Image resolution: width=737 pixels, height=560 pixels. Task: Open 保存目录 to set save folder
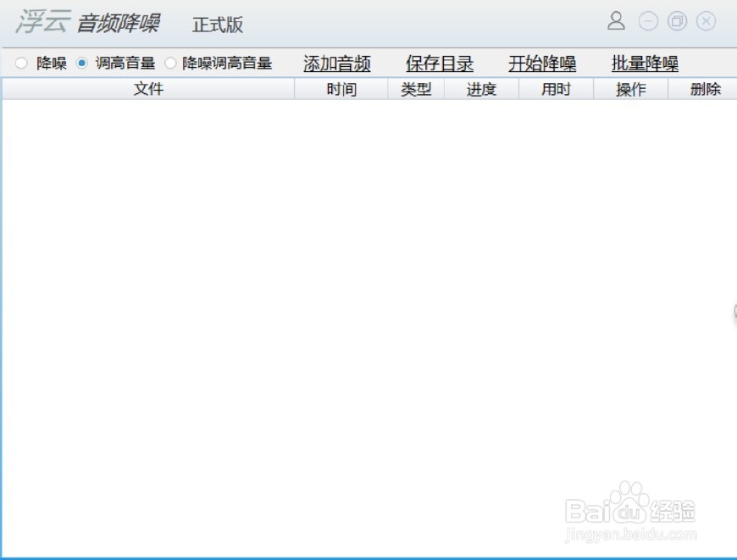point(440,62)
